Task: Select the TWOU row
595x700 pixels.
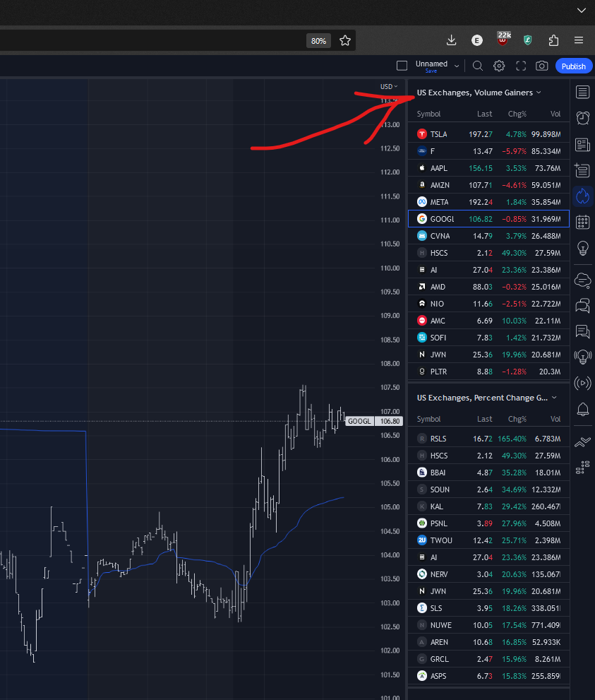Action: (x=488, y=540)
